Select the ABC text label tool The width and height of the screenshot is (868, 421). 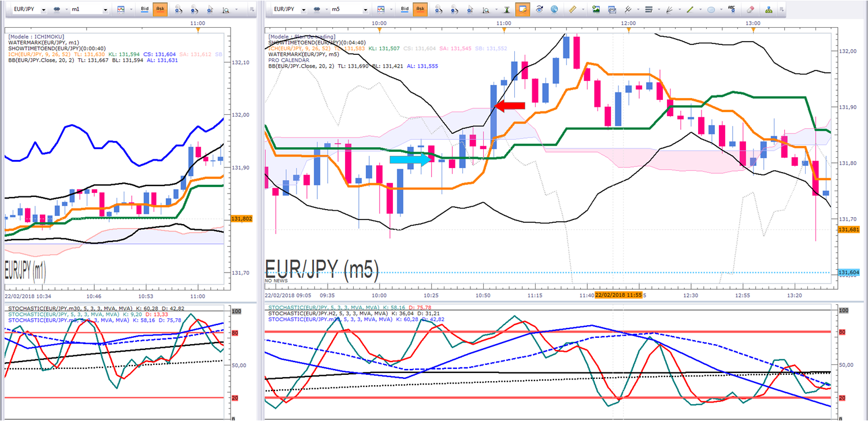(732, 10)
